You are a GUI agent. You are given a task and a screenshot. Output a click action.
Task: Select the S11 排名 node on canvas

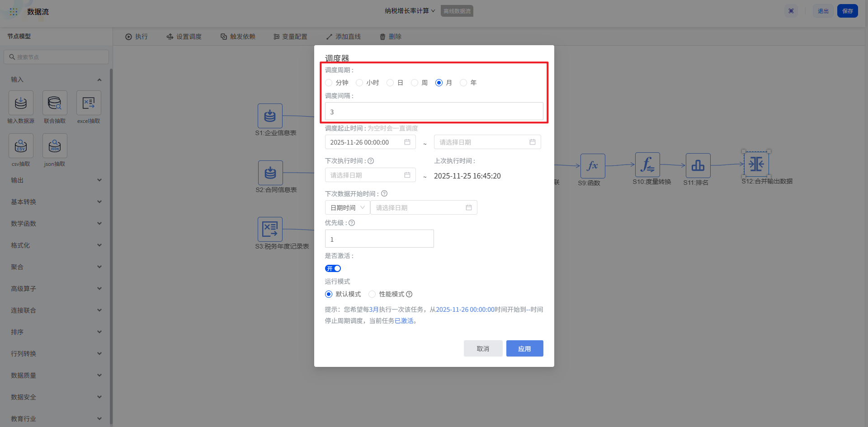coord(698,165)
